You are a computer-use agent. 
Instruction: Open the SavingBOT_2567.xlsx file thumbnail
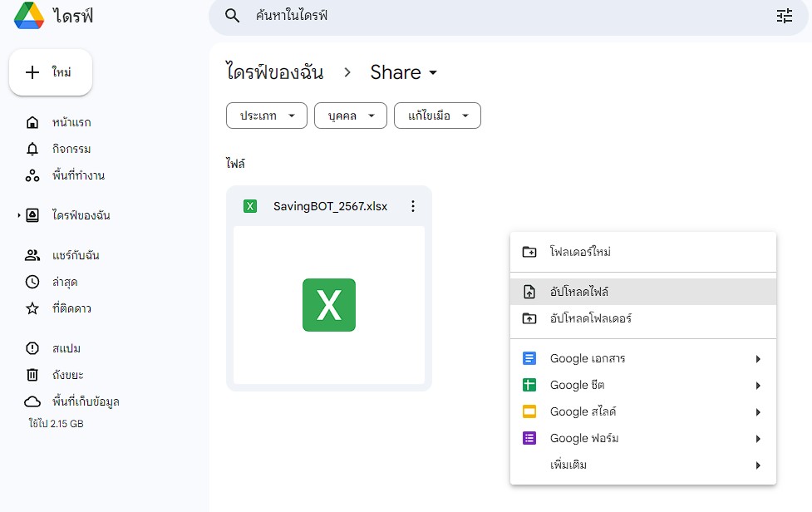(x=329, y=305)
